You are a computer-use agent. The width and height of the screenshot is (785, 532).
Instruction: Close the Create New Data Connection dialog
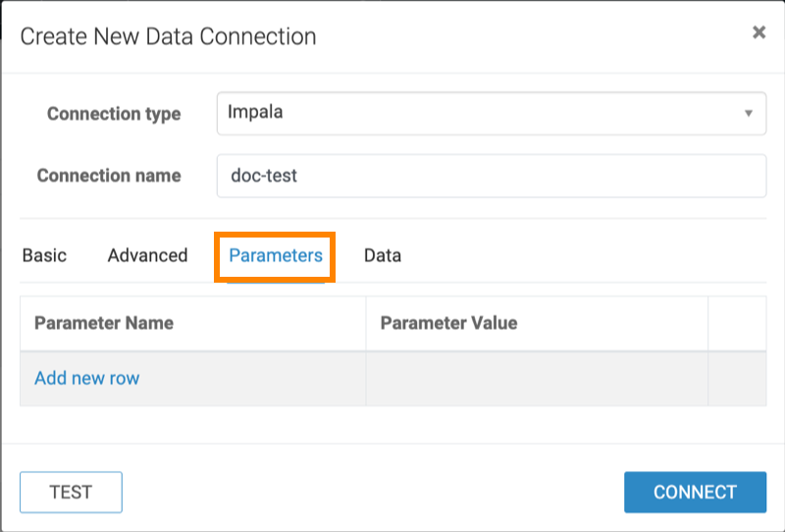(759, 32)
